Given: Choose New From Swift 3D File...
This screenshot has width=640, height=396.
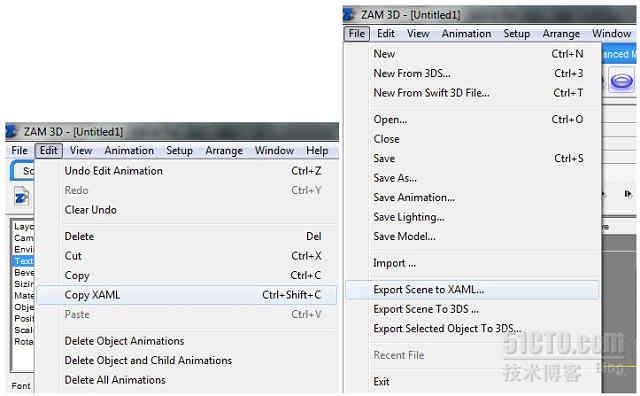Looking at the screenshot, I should coord(473,93).
